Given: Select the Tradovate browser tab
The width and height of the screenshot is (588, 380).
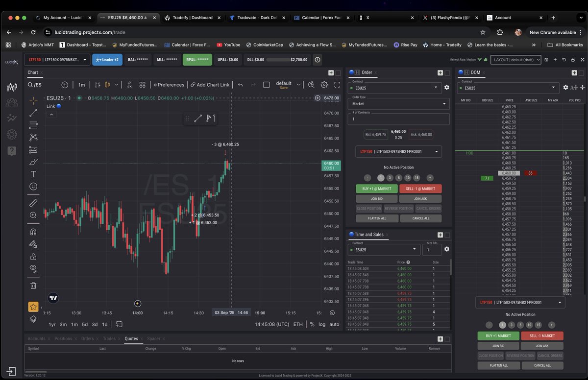Looking at the screenshot, I should tap(257, 18).
